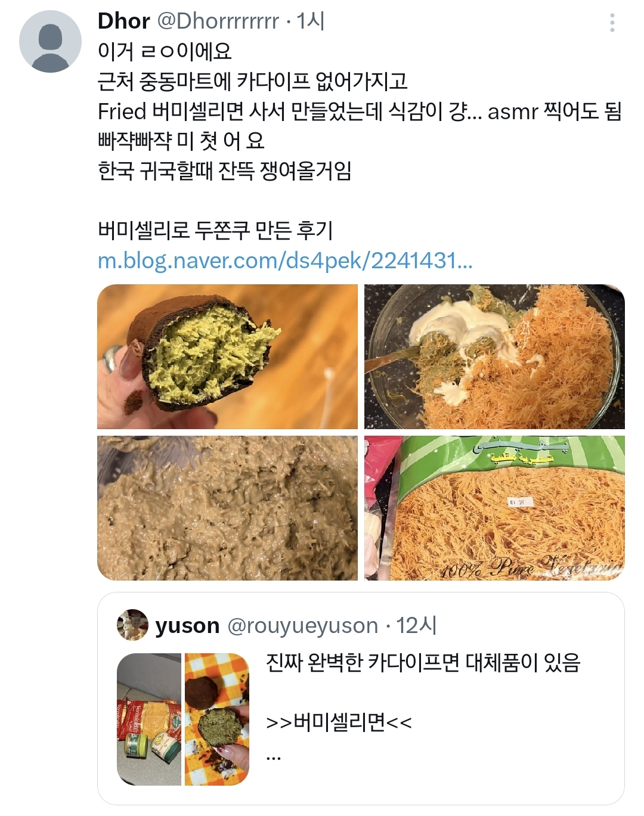Open the tweet text line 버미셀리로 두쫀쿠 만든 후기
This screenshot has height=816, width=644.
(215, 230)
